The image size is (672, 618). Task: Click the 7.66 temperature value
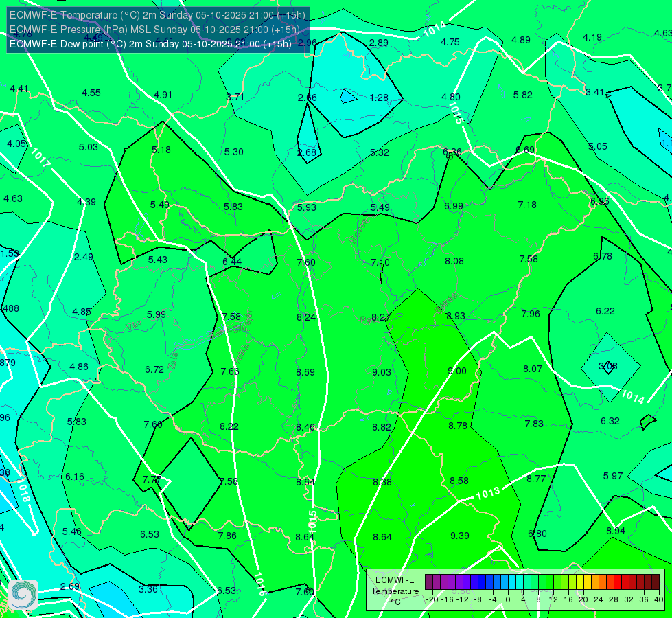tap(230, 371)
